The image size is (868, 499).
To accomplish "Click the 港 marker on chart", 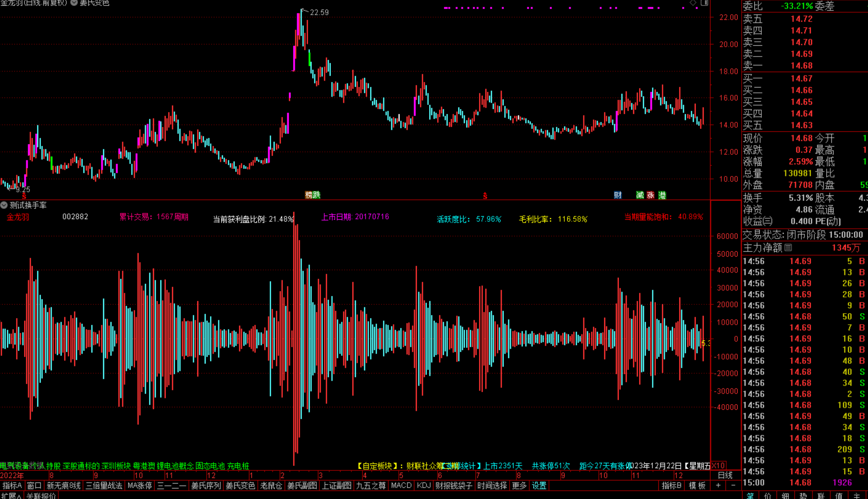I will pos(662,195).
